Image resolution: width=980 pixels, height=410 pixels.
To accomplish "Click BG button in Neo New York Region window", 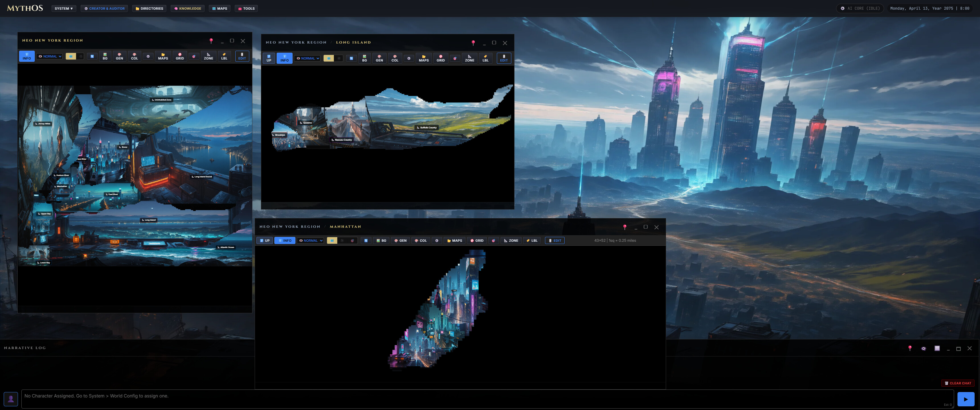I will 105,56.
